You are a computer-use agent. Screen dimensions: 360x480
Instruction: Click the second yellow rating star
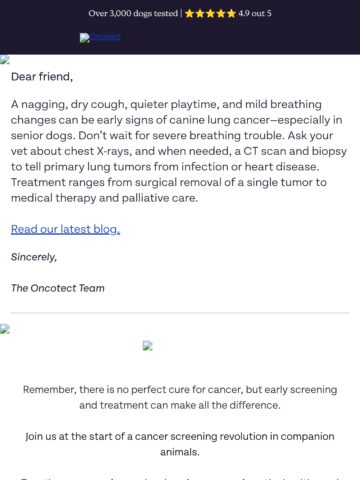200,14
